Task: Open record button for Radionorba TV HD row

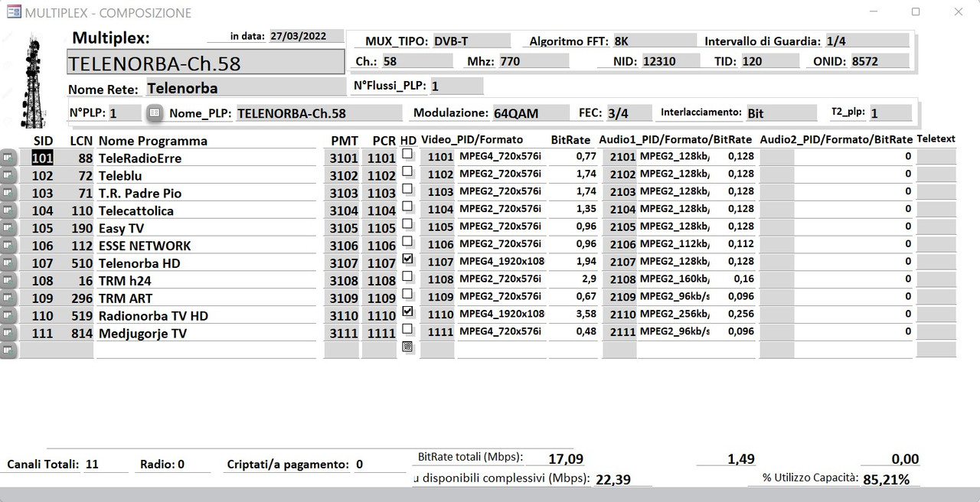Action: click(x=8, y=315)
